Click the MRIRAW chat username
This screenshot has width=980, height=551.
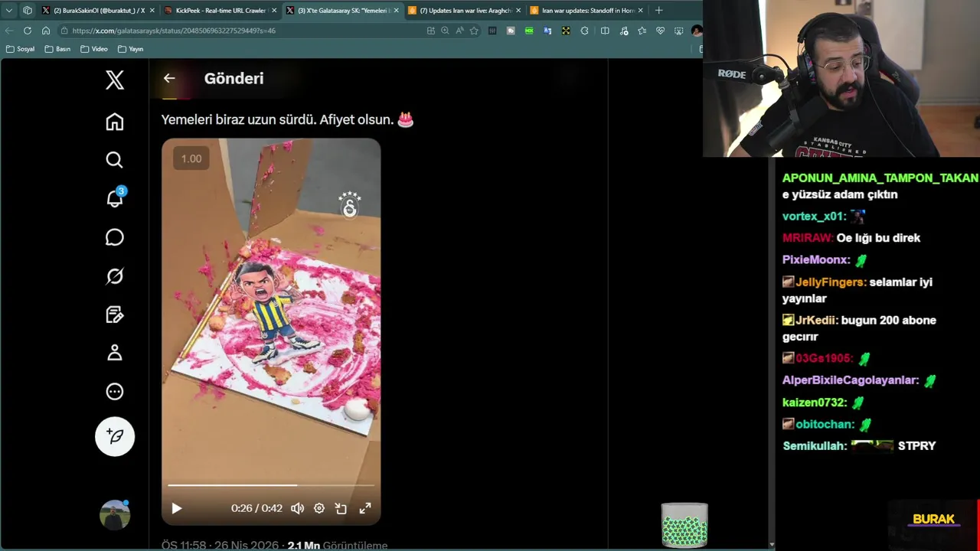coord(808,238)
